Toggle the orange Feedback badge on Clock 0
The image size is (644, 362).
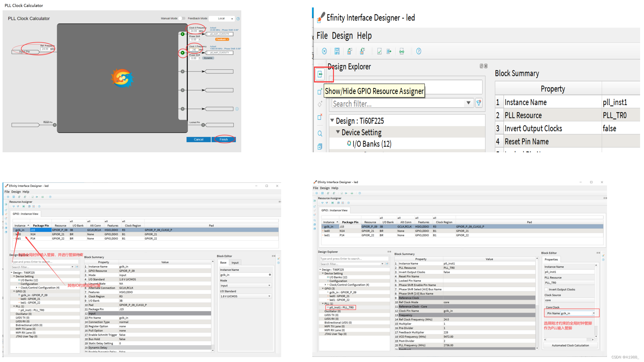pos(222,39)
